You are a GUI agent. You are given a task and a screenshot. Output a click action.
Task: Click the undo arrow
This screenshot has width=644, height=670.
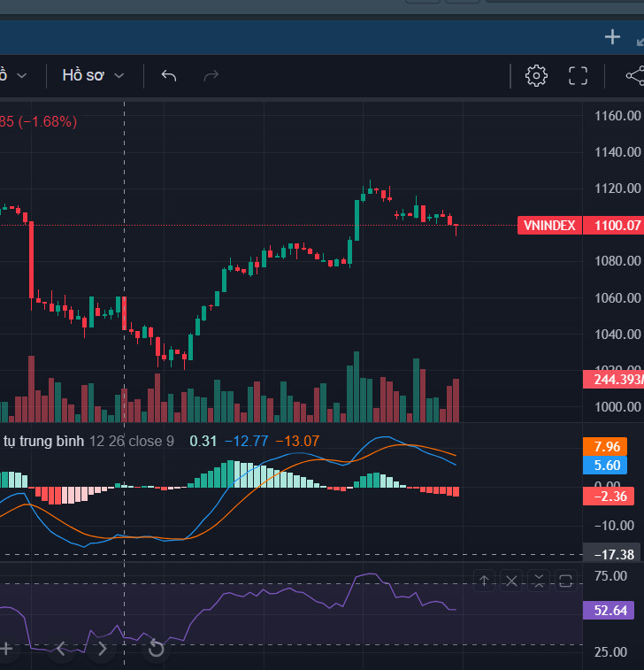(x=169, y=76)
